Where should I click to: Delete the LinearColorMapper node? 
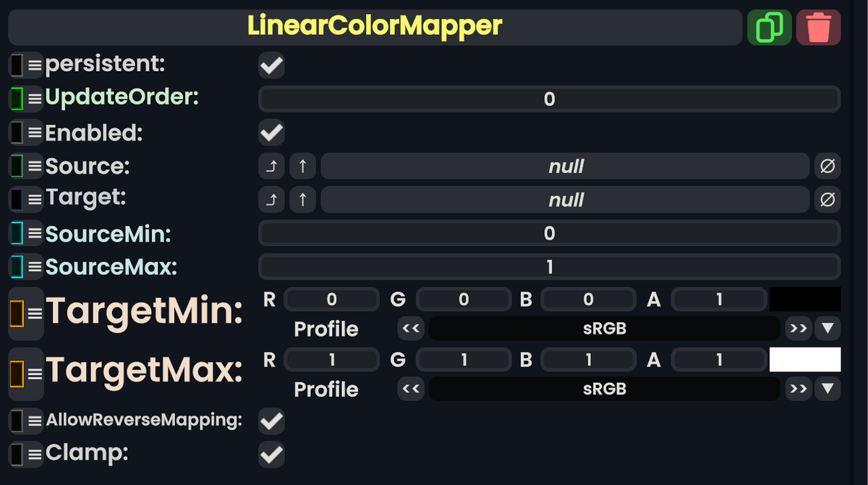(x=818, y=26)
